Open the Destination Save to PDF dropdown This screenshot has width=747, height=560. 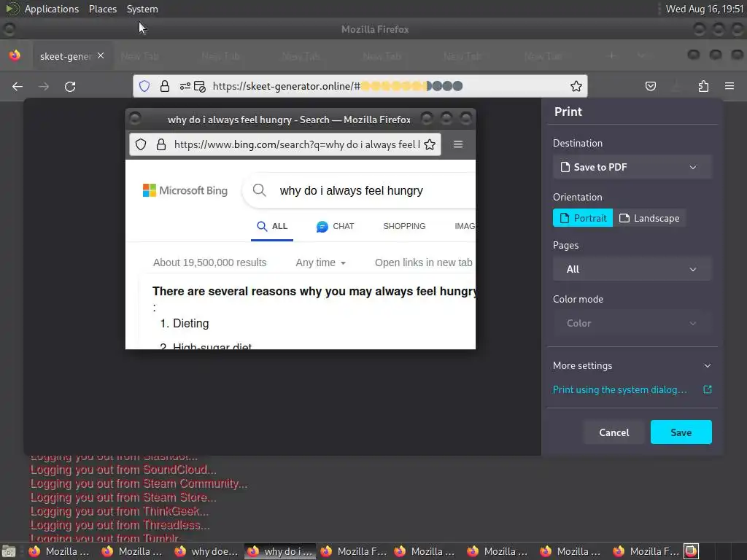click(632, 167)
